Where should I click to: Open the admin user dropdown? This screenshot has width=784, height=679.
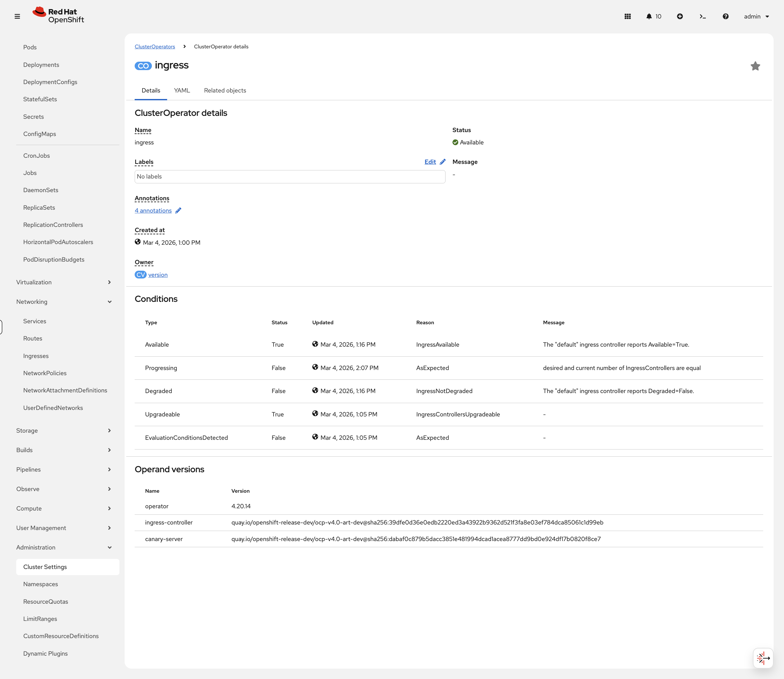click(756, 16)
